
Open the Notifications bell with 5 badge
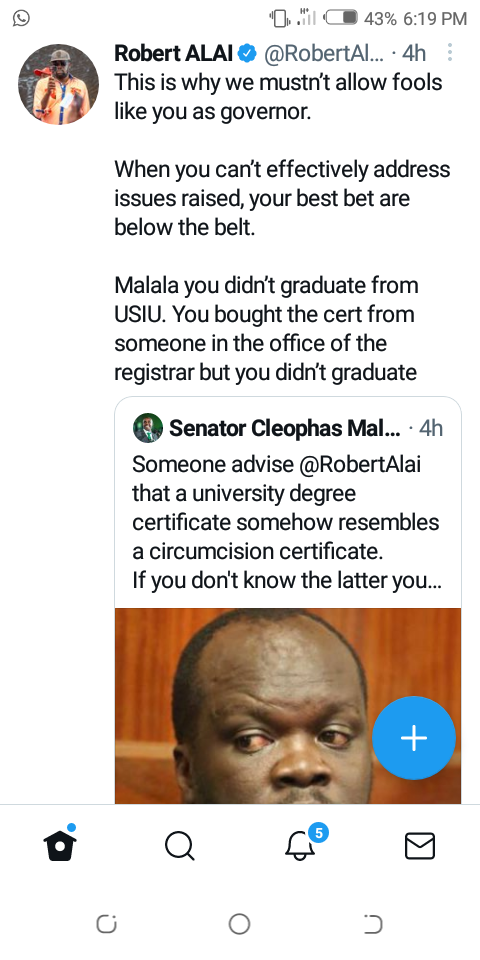300,846
